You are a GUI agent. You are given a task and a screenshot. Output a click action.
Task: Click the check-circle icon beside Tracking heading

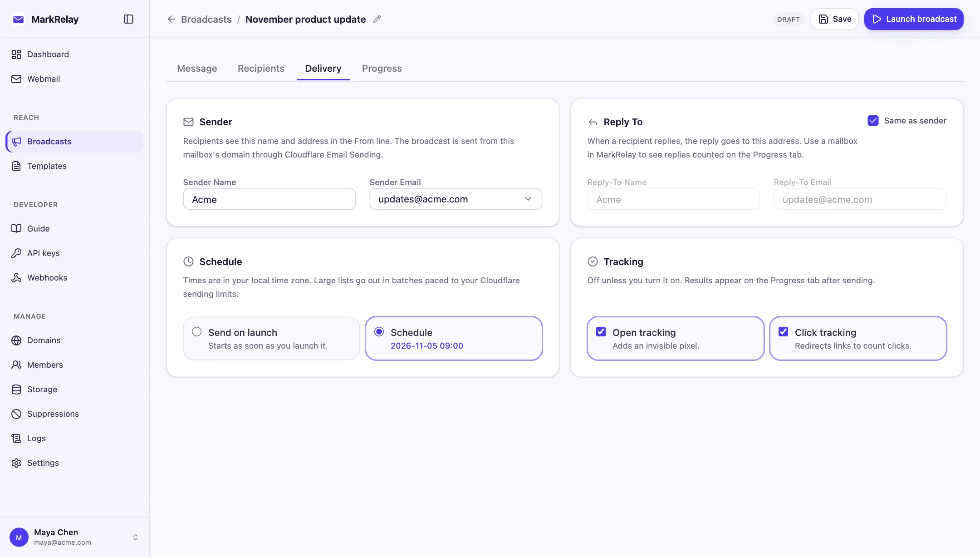[593, 261]
